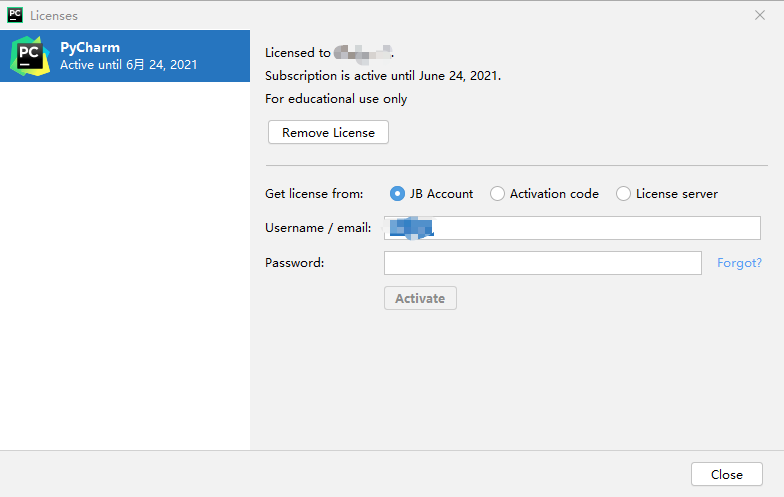Click the 'Active until 6月 24, 2021' text

click(x=128, y=64)
